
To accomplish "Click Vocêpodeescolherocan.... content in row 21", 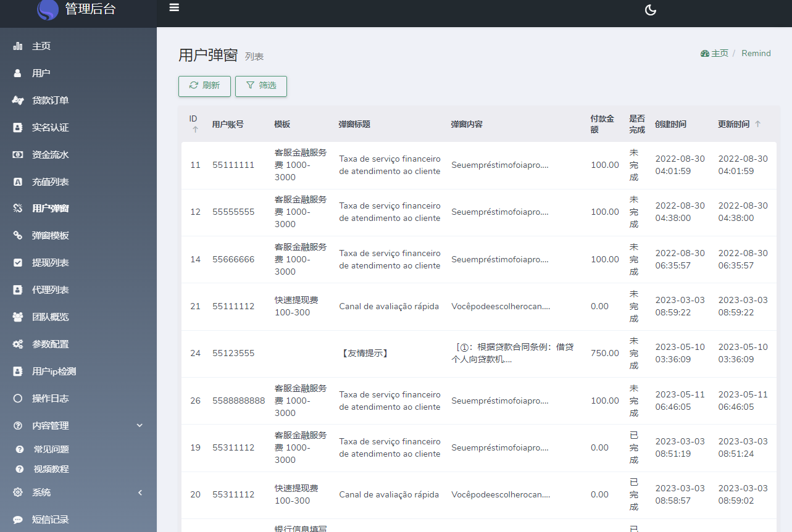I will tap(501, 306).
